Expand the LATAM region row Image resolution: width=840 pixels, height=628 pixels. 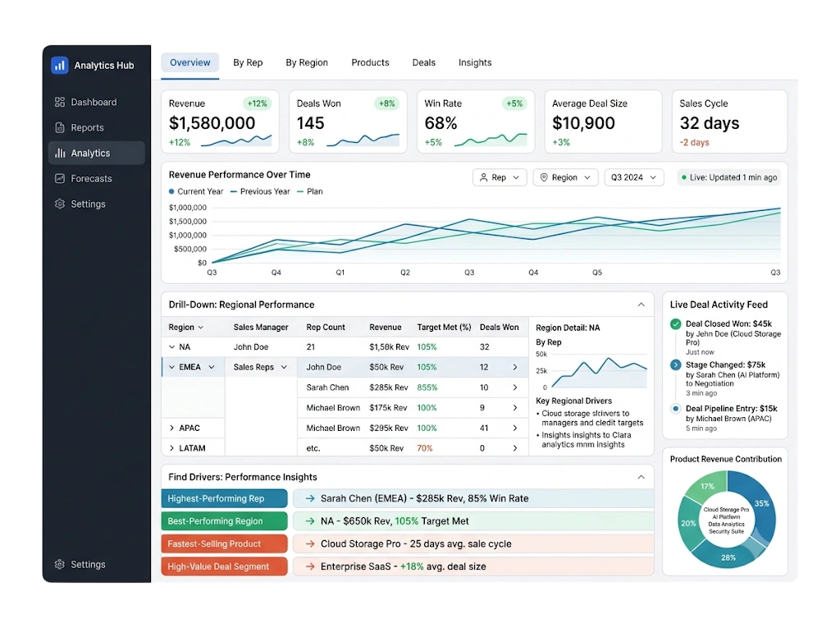[171, 447]
